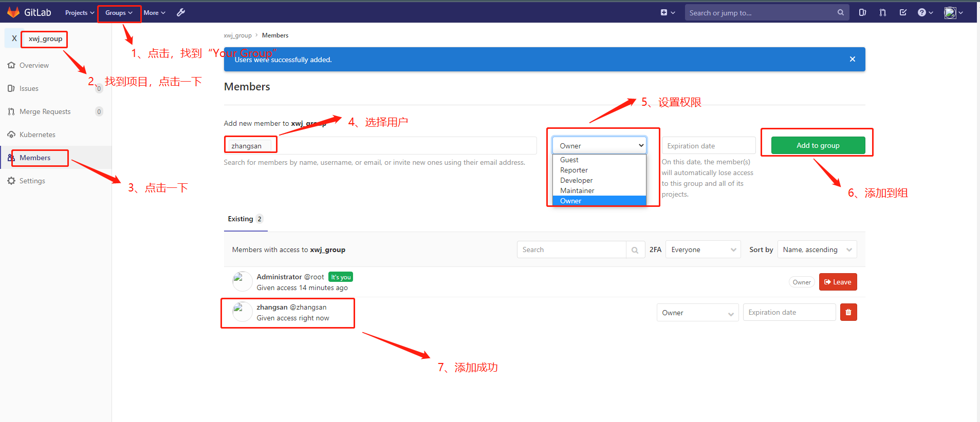The image size is (980, 422).
Task: Open the To-Do list checkmark icon
Action: click(903, 12)
